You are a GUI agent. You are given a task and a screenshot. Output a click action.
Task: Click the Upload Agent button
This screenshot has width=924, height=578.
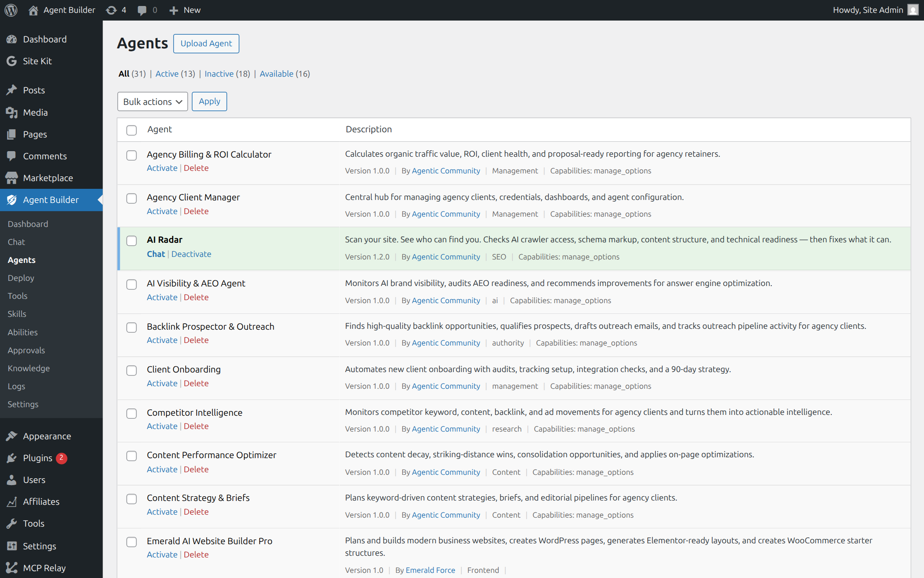[206, 43]
